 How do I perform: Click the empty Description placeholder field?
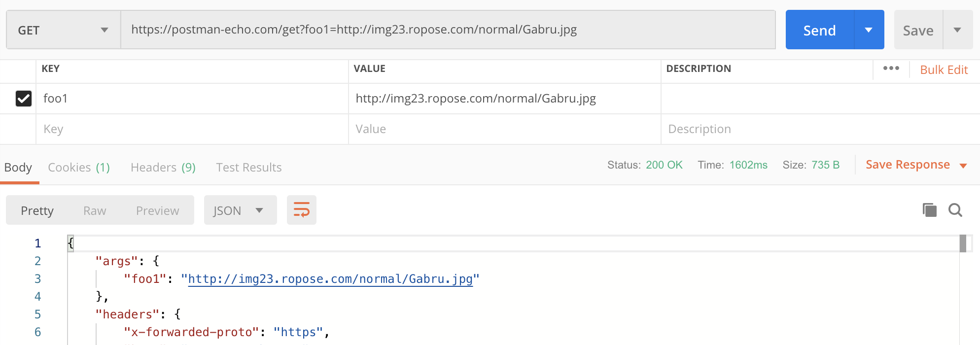coord(820,129)
